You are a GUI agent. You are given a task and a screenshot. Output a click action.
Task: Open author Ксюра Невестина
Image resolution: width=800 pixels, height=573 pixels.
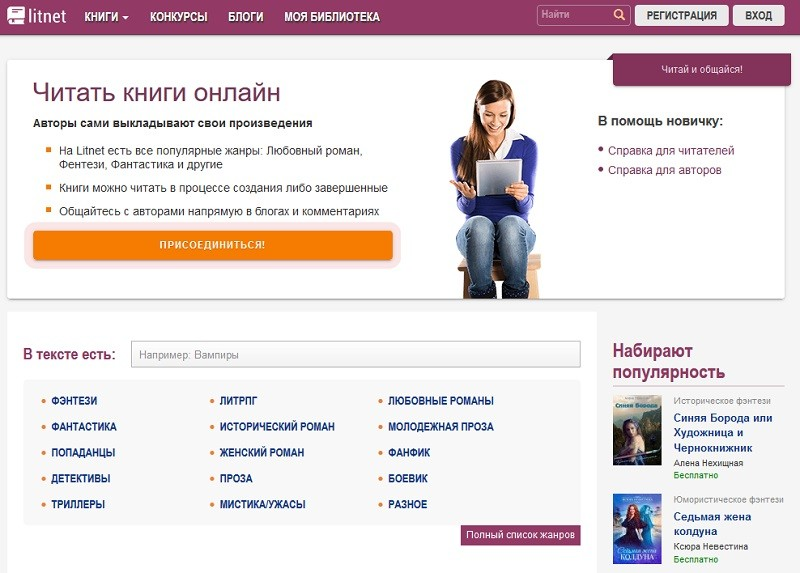point(710,546)
